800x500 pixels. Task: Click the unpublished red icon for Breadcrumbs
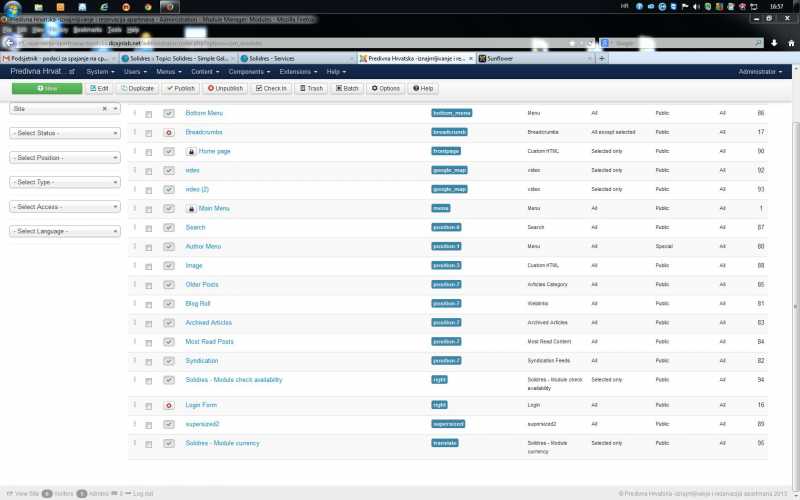(x=169, y=132)
